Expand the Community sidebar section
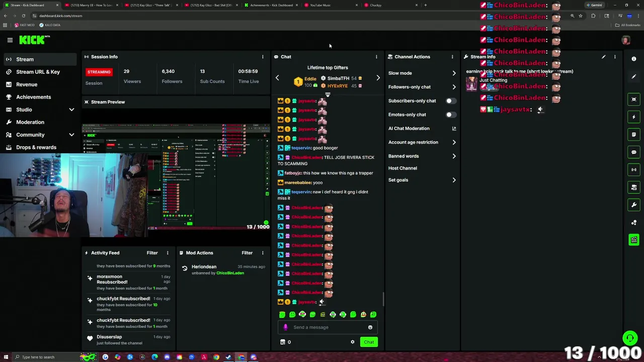This screenshot has width=644, height=362. [71, 135]
